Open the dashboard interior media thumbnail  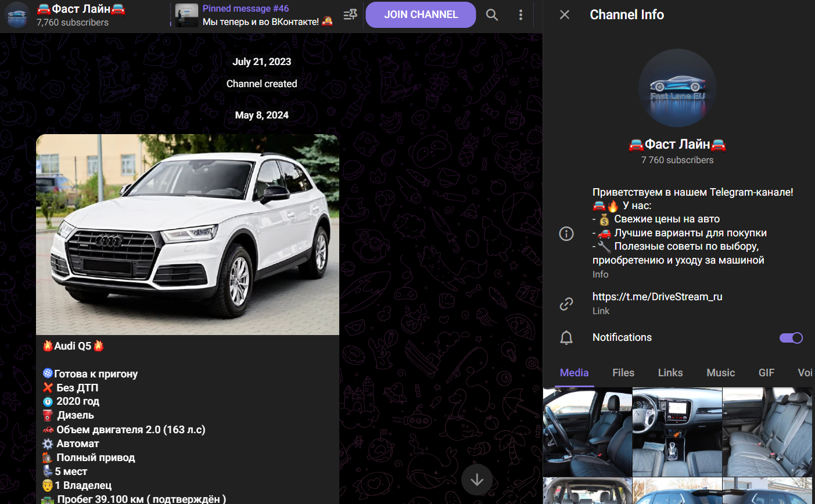677,432
